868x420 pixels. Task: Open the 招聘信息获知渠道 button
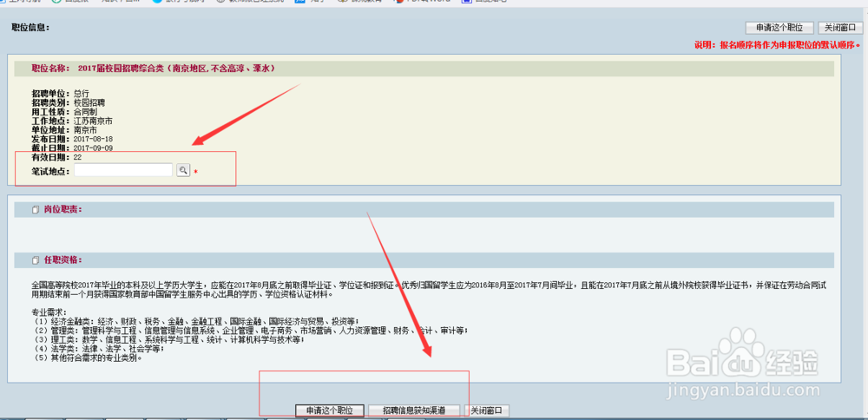pos(413,410)
